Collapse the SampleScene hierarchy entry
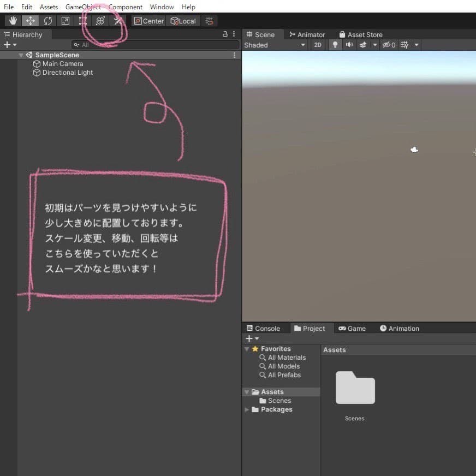 coord(21,55)
